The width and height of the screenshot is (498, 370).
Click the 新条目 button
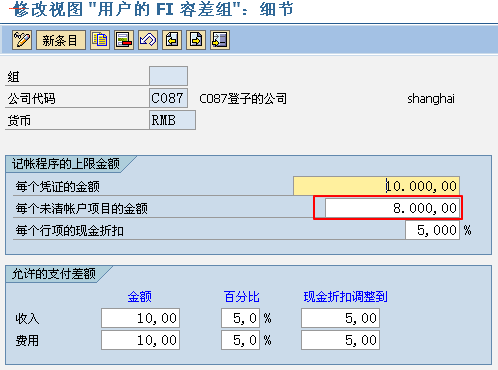tap(61, 40)
